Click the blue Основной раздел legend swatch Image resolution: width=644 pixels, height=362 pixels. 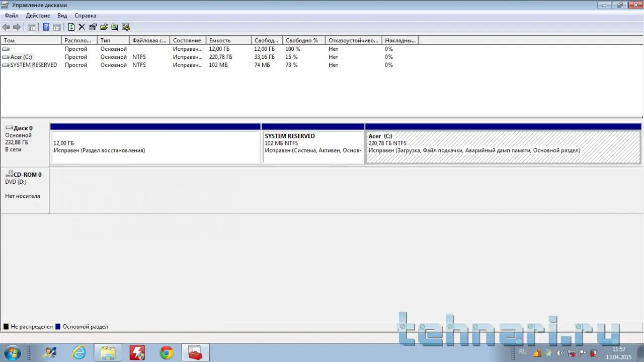tap(58, 327)
